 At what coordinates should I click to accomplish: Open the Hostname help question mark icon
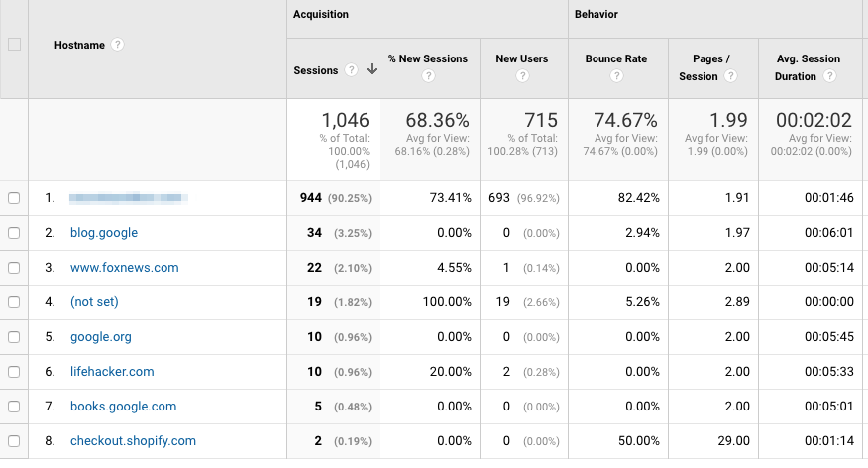coord(117,45)
